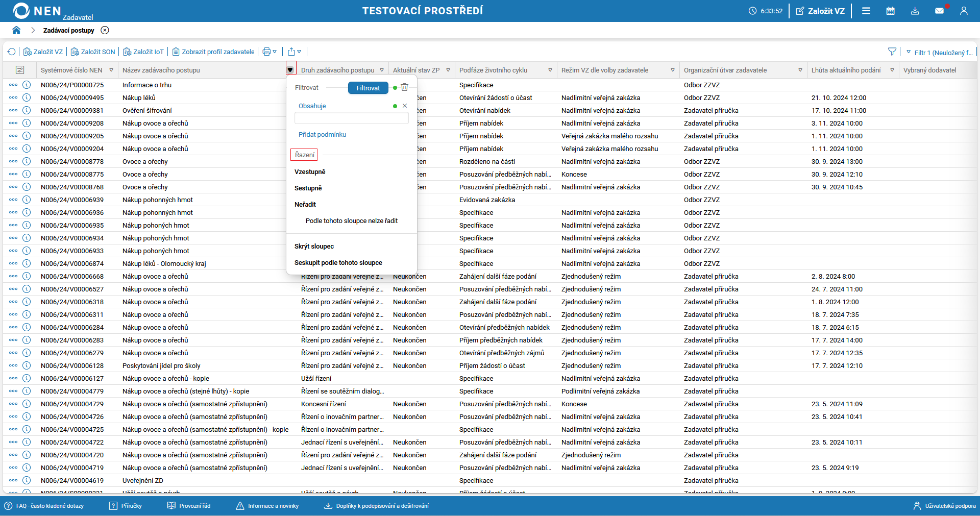Open Organizační útvar zadavatele filter arrow
The image size is (980, 516).
tap(800, 70)
